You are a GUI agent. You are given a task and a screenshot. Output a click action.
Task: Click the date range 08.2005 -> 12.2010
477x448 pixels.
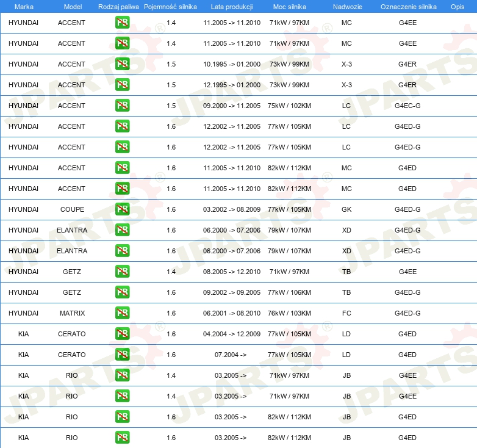pos(232,272)
